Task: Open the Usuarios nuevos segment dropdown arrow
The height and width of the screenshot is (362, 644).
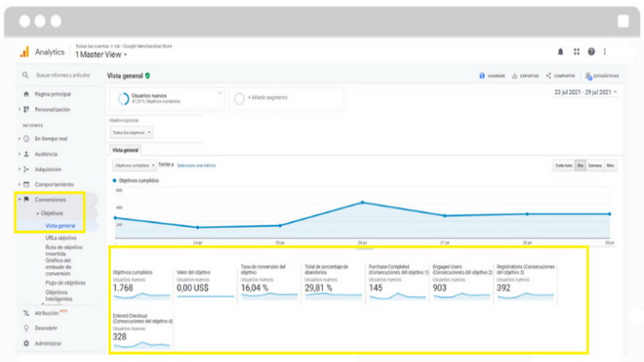Action: point(220,93)
